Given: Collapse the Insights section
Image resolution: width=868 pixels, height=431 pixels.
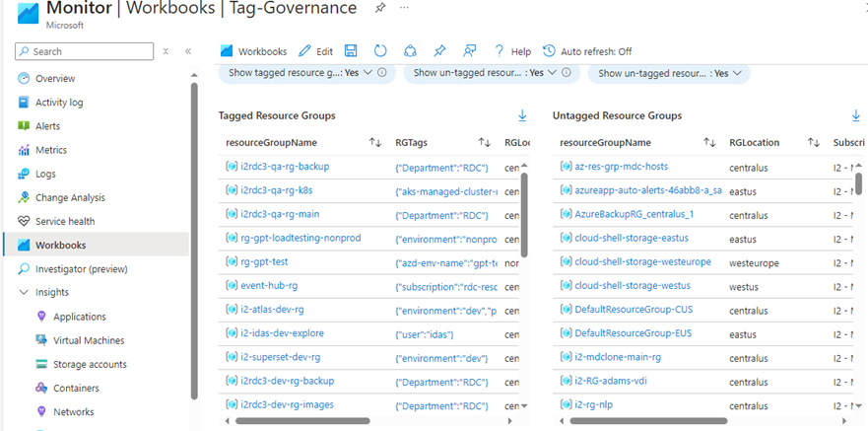Looking at the screenshot, I should [x=24, y=292].
